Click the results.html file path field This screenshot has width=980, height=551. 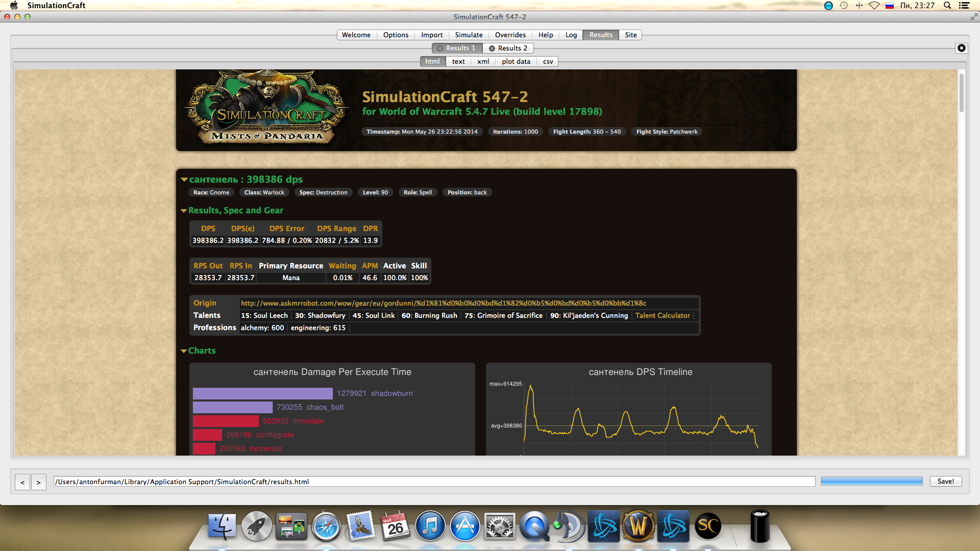click(434, 482)
